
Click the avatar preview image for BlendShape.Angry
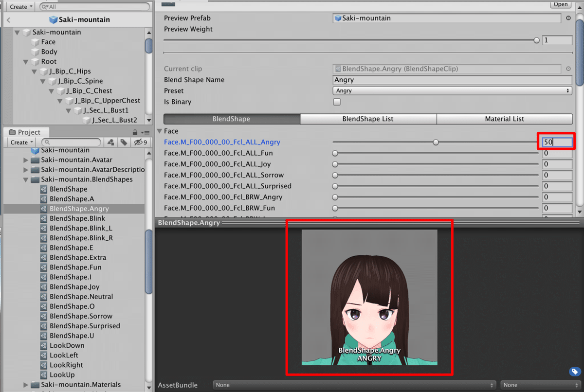369,297
